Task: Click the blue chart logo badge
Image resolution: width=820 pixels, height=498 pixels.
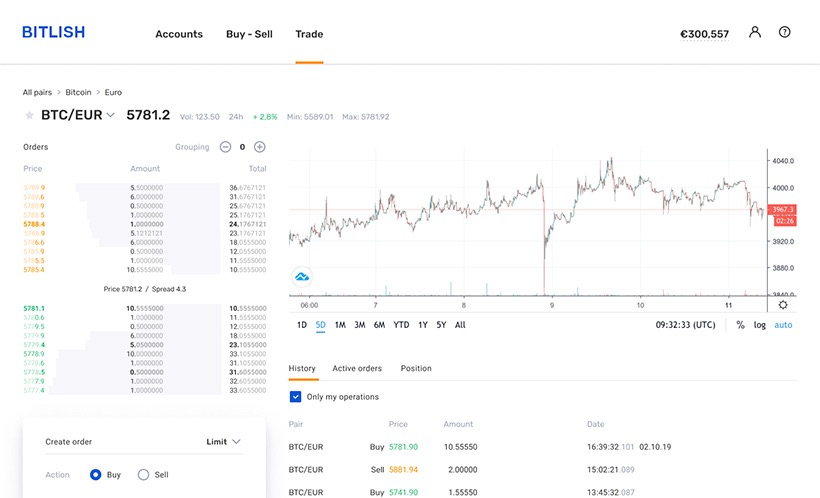Action: pos(301,277)
